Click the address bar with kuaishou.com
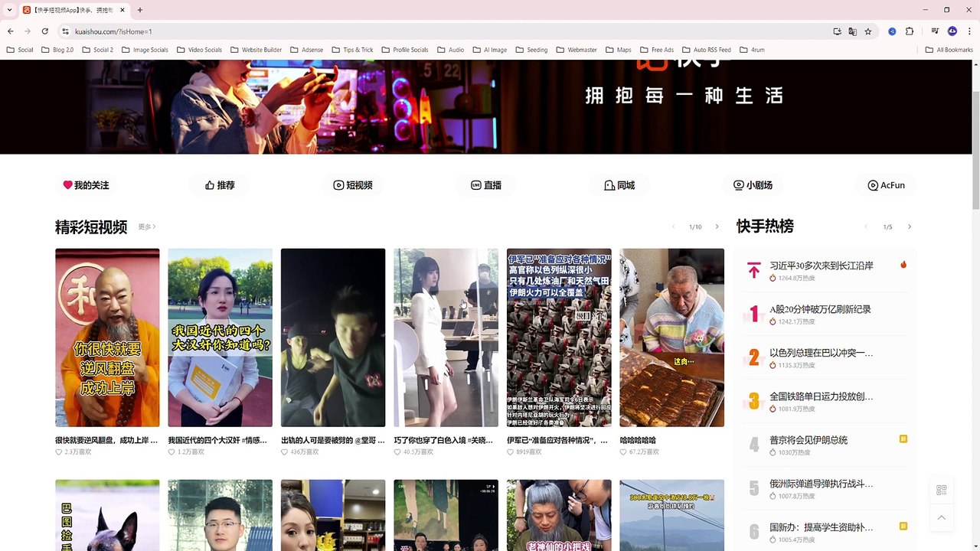Image resolution: width=980 pixels, height=551 pixels. [x=444, y=31]
